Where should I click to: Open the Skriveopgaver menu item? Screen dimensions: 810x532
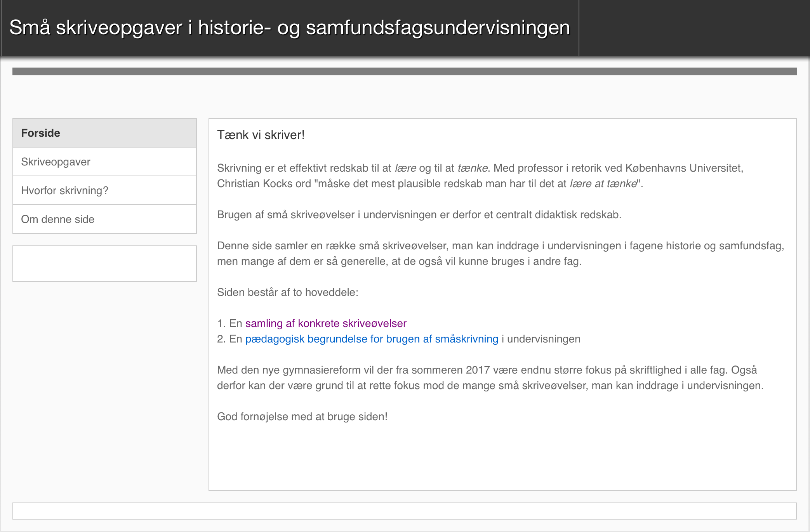click(104, 162)
